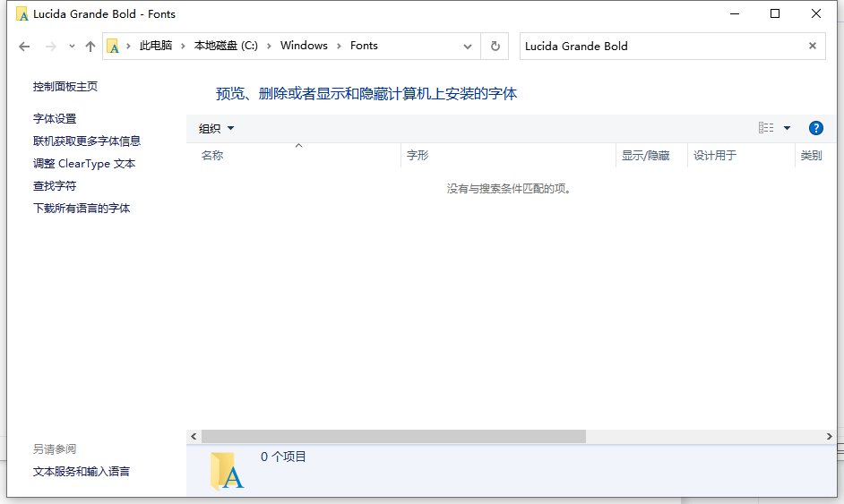The height and width of the screenshot is (504, 844).
Task: Open 控制面板主页 link
Action: tap(65, 87)
